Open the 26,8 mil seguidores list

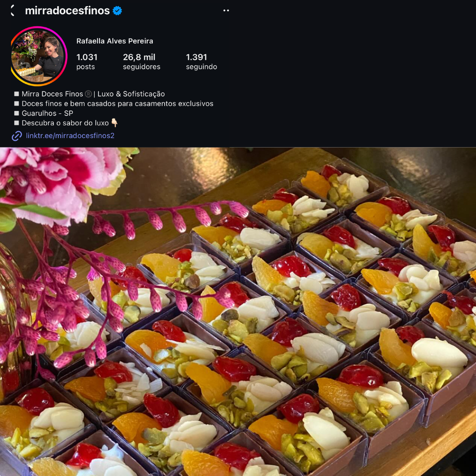click(x=141, y=61)
